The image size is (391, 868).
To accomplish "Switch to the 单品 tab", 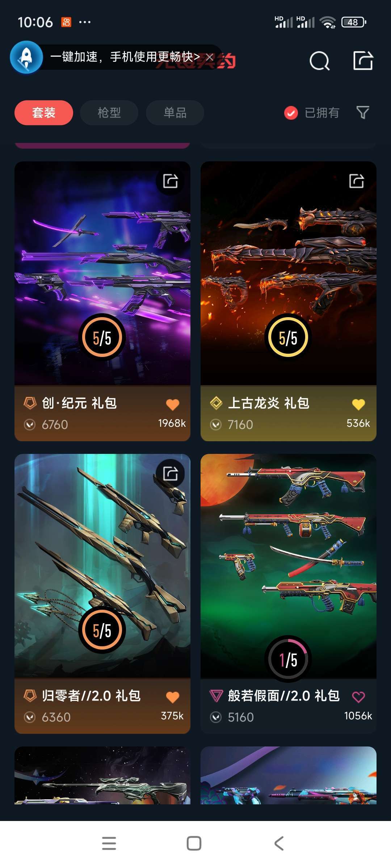I will coord(175,113).
